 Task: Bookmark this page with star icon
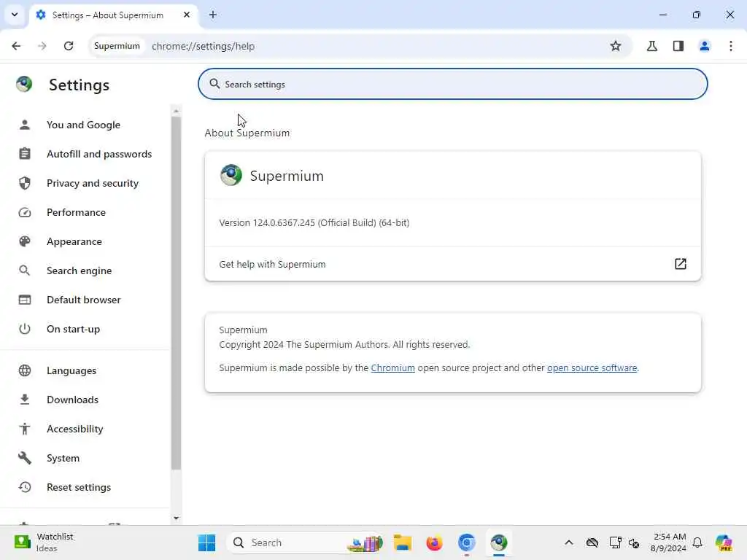616,46
